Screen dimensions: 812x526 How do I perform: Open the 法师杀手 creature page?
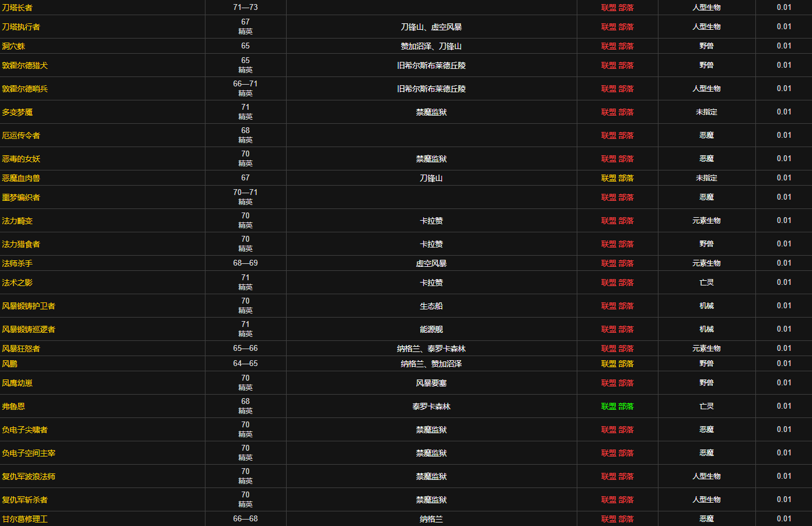tap(18, 263)
